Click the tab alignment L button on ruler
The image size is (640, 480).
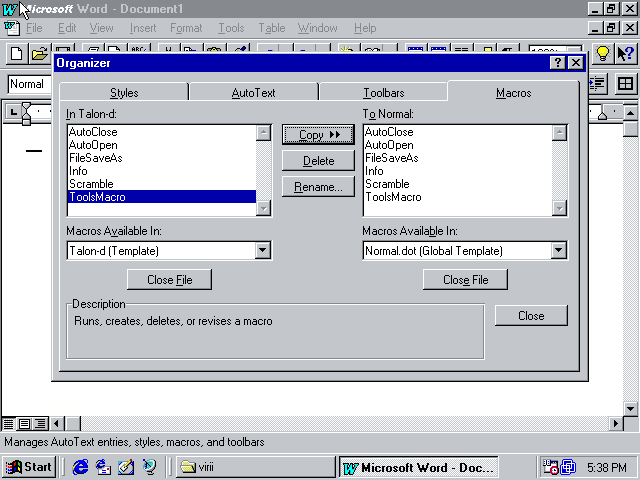point(13,112)
